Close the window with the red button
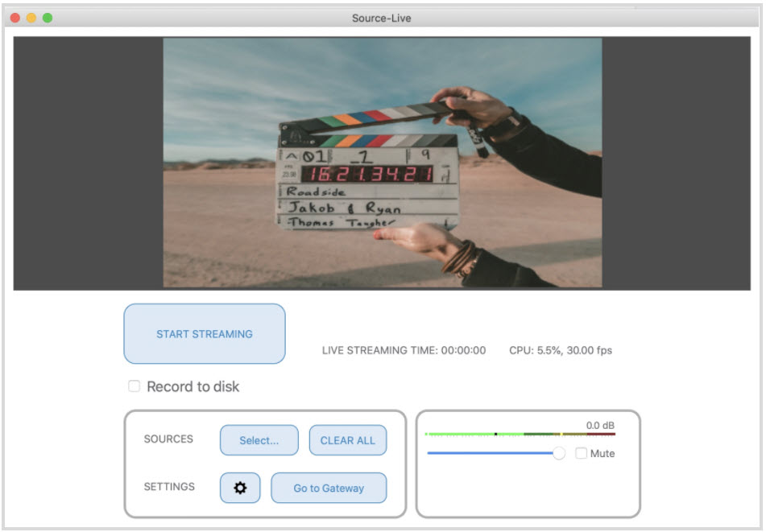Screen dimensions: 766x532 [15, 18]
